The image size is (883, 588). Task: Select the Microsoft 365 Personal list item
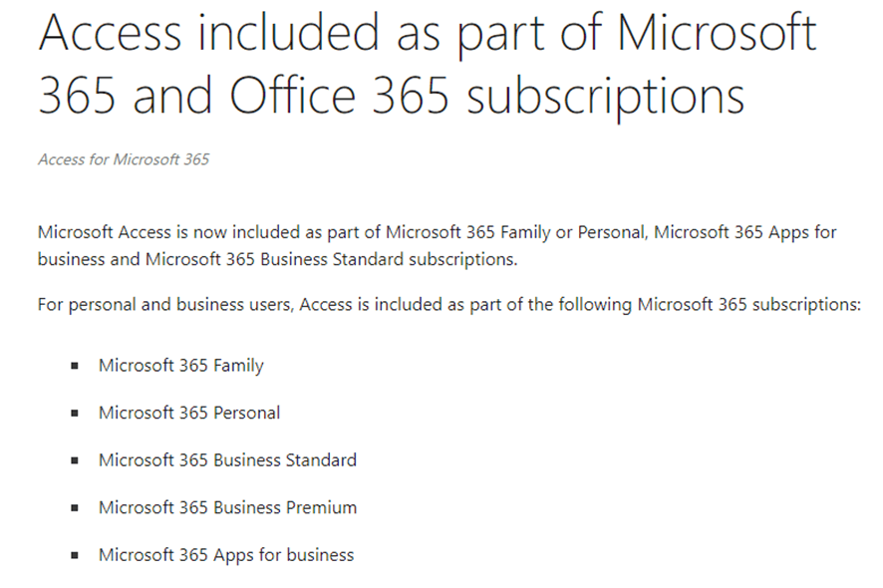pos(189,413)
